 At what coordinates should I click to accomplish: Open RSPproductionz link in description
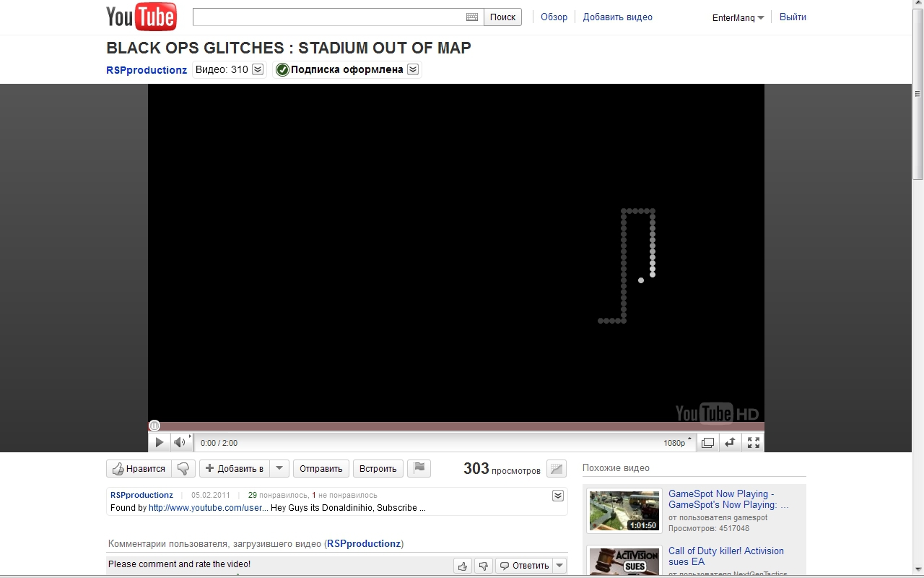[x=141, y=496]
